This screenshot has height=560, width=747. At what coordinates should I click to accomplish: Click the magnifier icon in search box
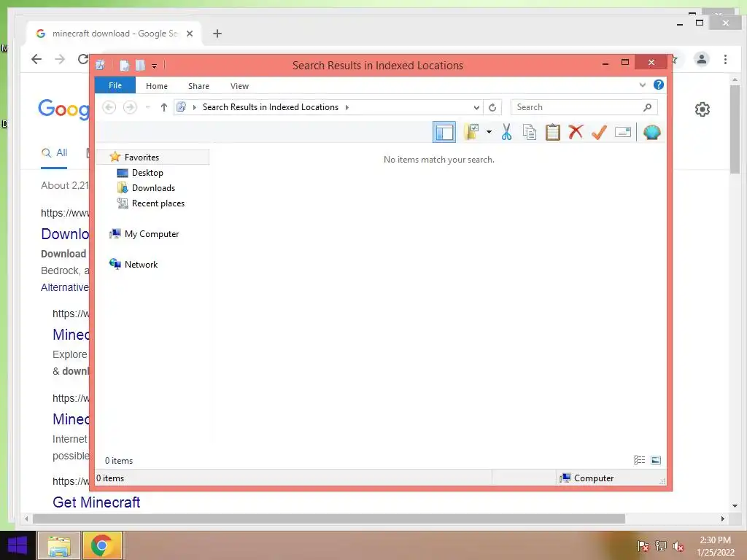click(x=647, y=107)
